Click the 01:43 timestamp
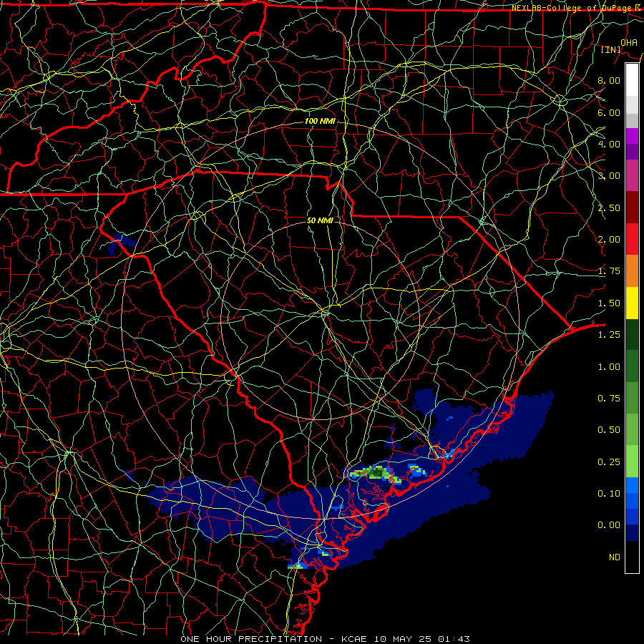644x644 pixels. point(454,639)
